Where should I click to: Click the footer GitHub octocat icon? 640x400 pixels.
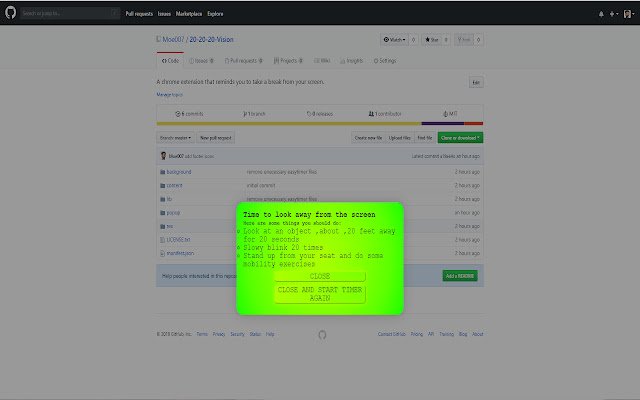[x=322, y=335]
